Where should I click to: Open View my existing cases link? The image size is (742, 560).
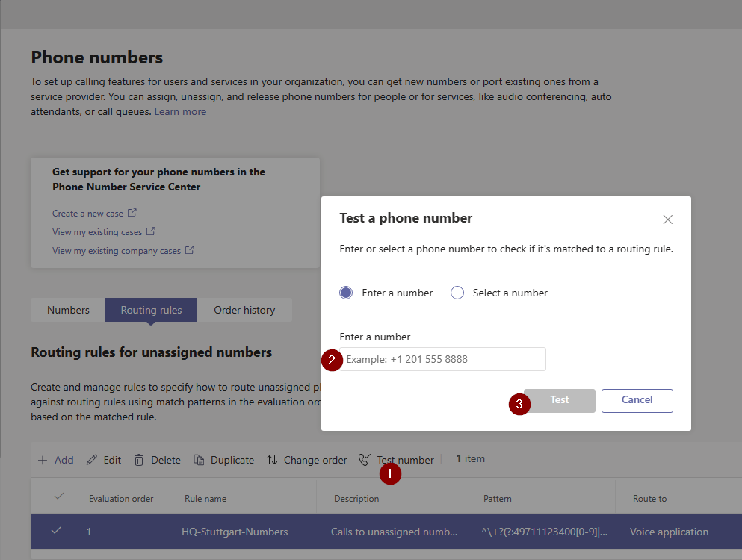click(97, 232)
